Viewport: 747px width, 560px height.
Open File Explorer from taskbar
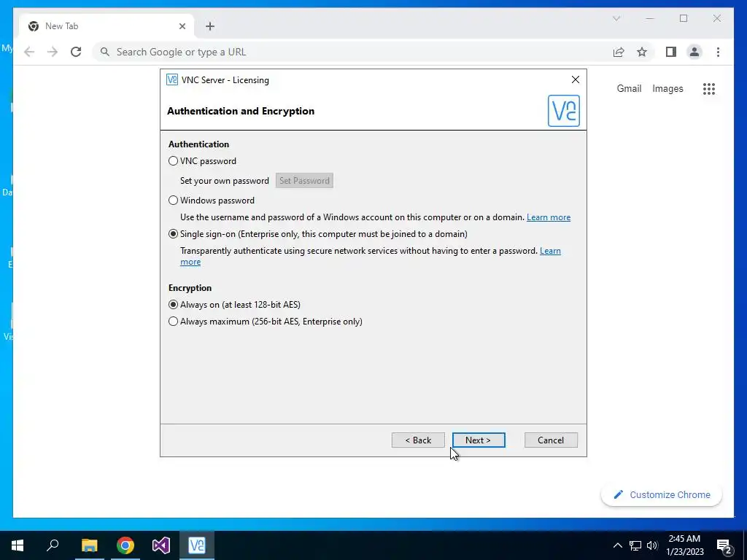89,545
